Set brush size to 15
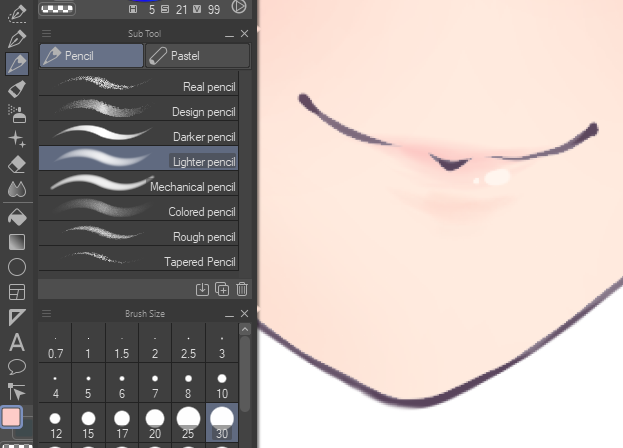Image resolution: width=623 pixels, height=448 pixels. point(88,423)
